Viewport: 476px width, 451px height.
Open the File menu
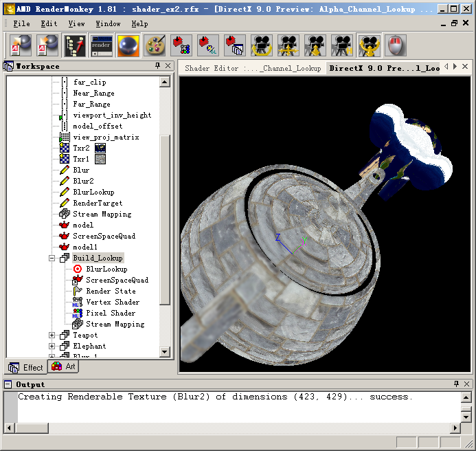click(x=21, y=23)
